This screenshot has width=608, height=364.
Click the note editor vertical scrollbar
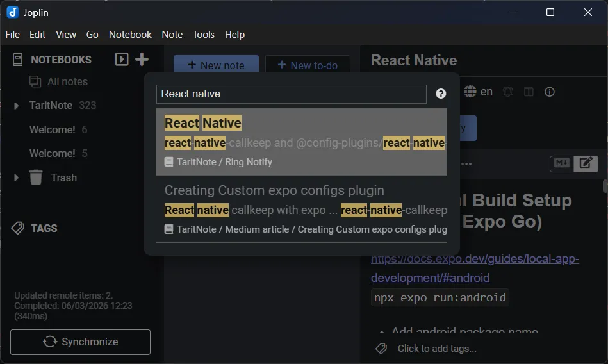(x=604, y=186)
